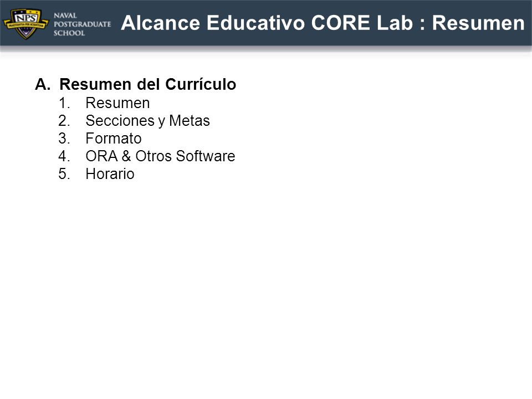
Task: Click the NPS shield logo
Action: point(25,24)
